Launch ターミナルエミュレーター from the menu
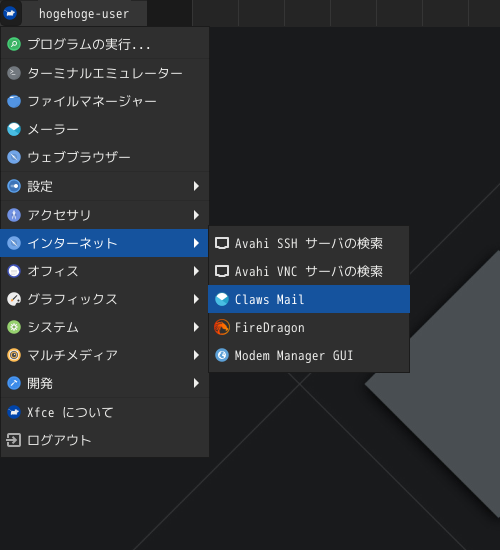The height and width of the screenshot is (550, 500). [x=105, y=73]
